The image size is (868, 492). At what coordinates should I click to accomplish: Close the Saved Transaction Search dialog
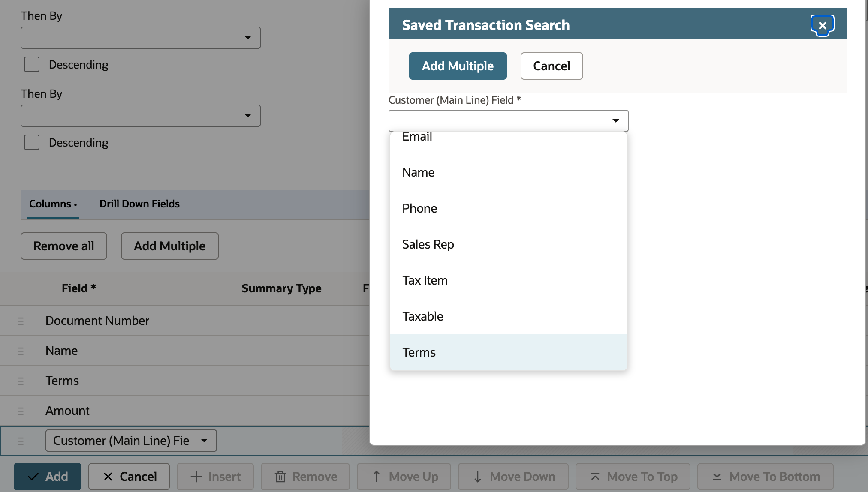[822, 25]
